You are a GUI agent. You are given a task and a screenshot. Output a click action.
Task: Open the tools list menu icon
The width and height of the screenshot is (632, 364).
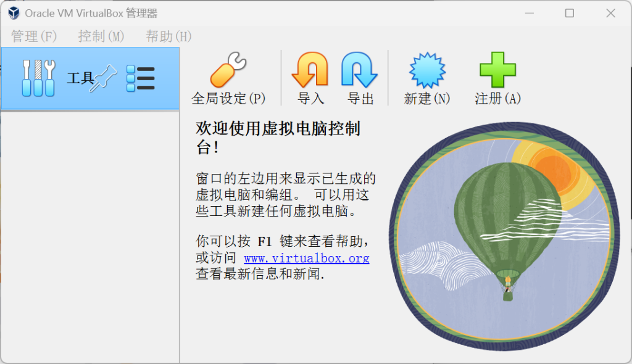[x=141, y=78]
